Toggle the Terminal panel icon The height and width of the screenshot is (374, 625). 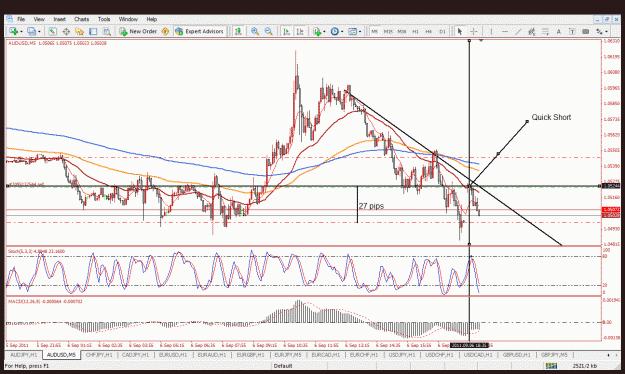93,31
